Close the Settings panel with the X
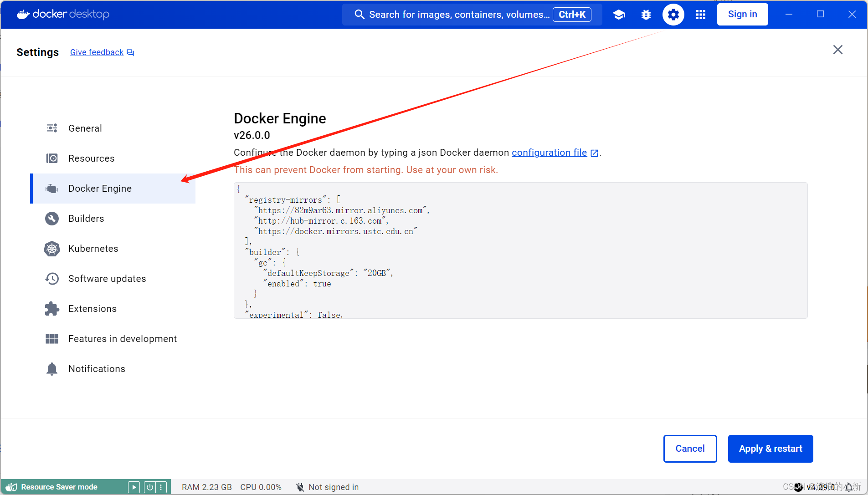868x495 pixels. coord(837,50)
